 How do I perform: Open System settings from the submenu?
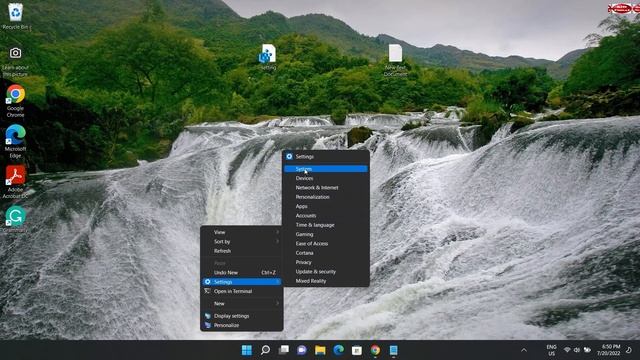tap(326, 169)
